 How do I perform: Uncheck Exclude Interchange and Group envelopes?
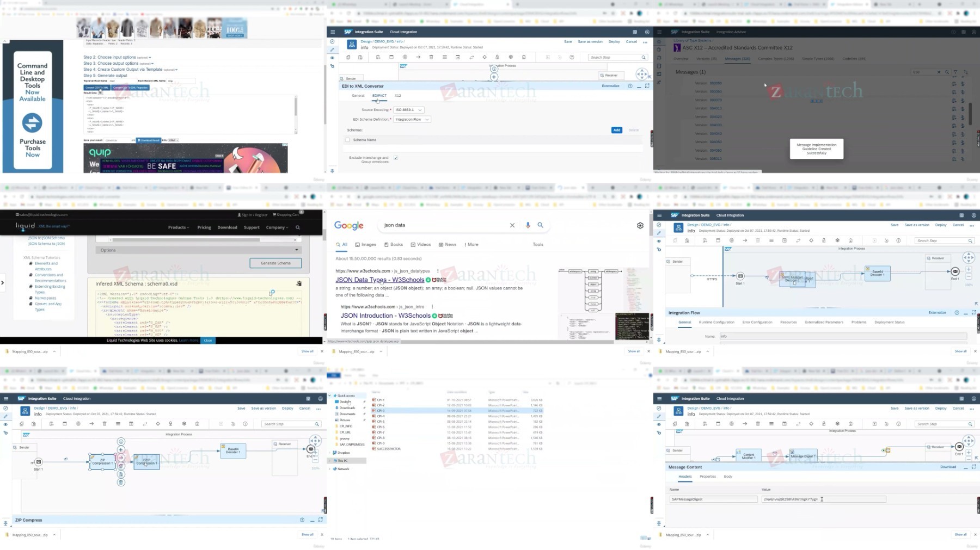[396, 158]
